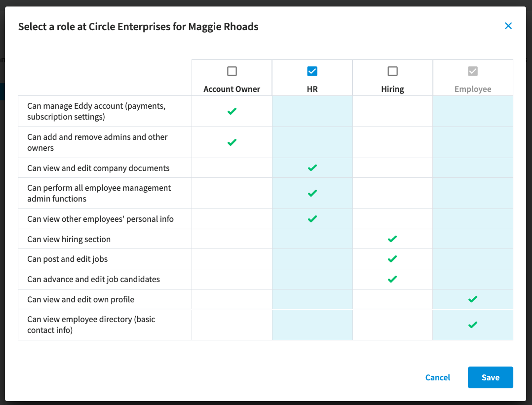This screenshot has height=405, width=532.
Task: Cancel the role selection
Action: (438, 377)
